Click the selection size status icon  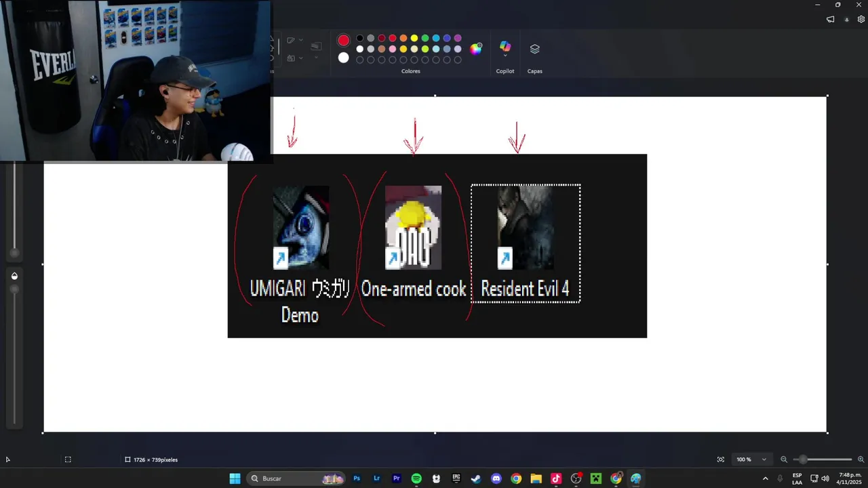68,460
